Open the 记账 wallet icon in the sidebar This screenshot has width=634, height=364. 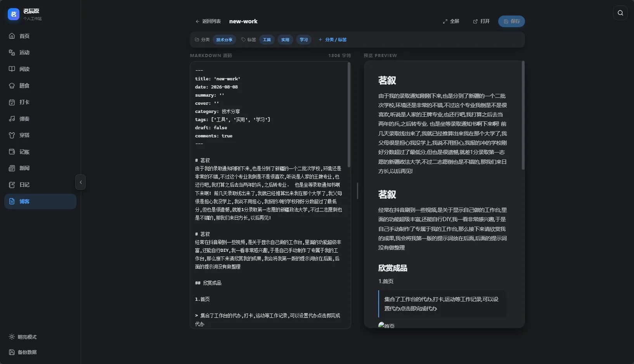click(x=12, y=152)
